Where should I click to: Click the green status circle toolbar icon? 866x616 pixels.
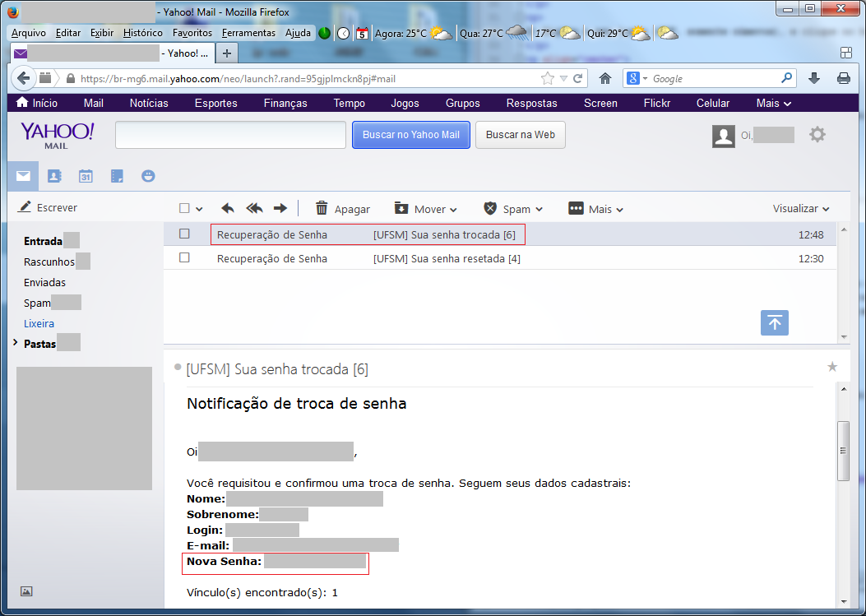point(325,33)
